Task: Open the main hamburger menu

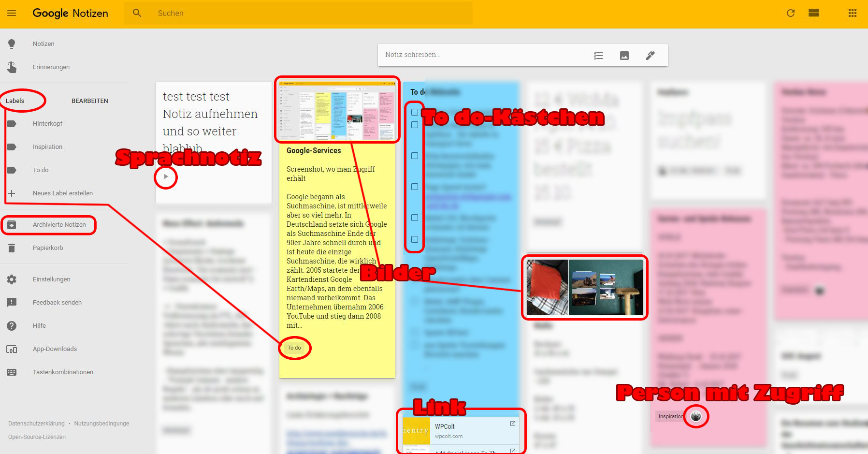Action: point(12,13)
